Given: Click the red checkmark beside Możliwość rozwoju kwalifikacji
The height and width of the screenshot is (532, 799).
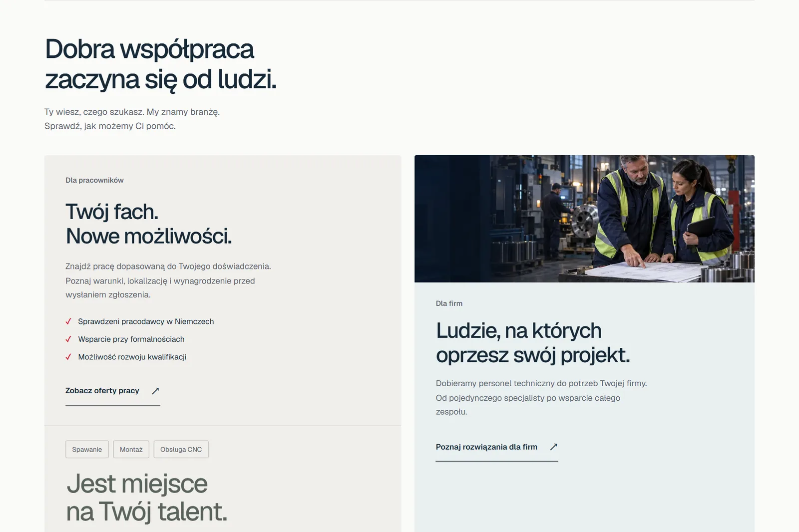Looking at the screenshot, I should [68, 357].
